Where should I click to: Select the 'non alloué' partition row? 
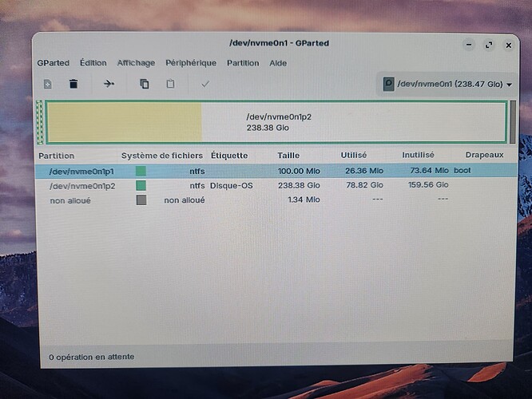coord(276,200)
